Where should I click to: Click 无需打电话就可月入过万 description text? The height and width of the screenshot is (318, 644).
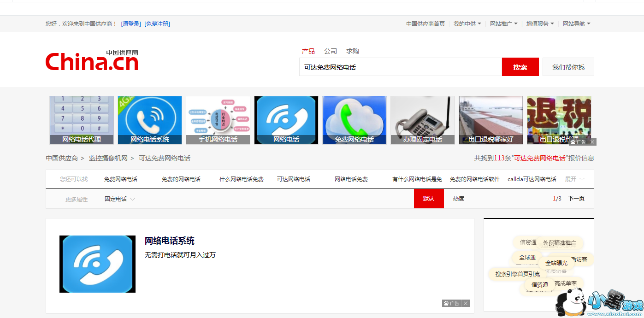tap(180, 255)
